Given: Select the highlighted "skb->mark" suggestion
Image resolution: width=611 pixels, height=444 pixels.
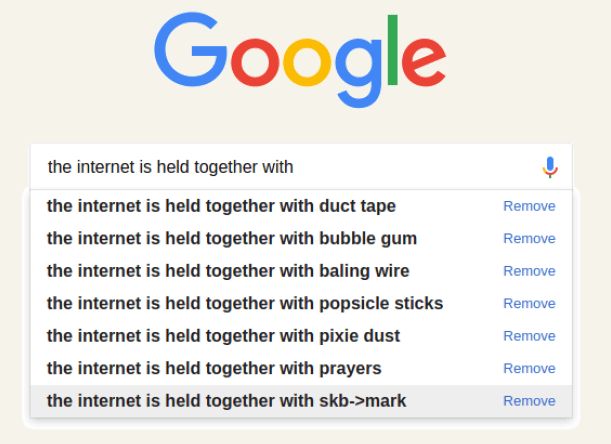Looking at the screenshot, I should pyautogui.click(x=227, y=401).
